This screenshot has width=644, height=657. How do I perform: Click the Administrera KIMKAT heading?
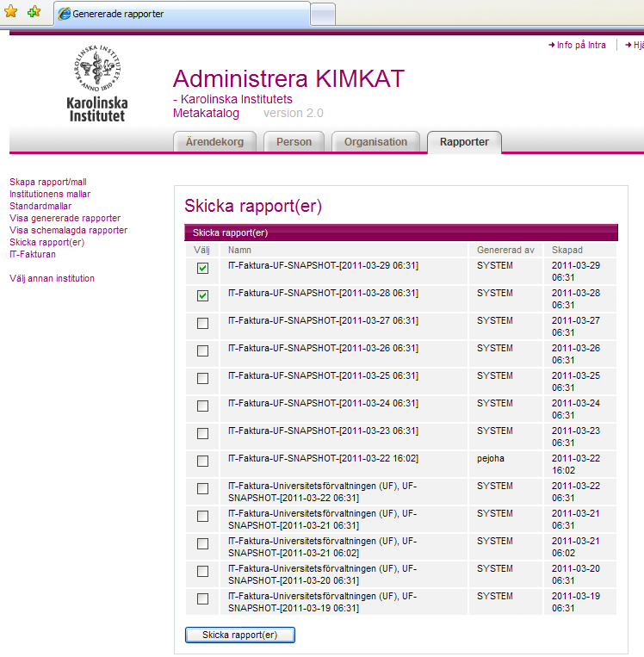[x=288, y=78]
